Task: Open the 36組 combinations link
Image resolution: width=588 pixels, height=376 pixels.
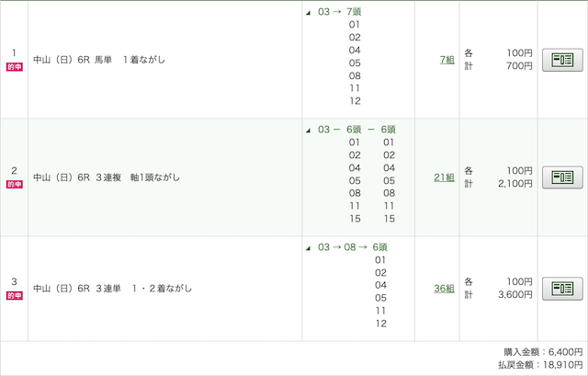Action: click(x=444, y=289)
